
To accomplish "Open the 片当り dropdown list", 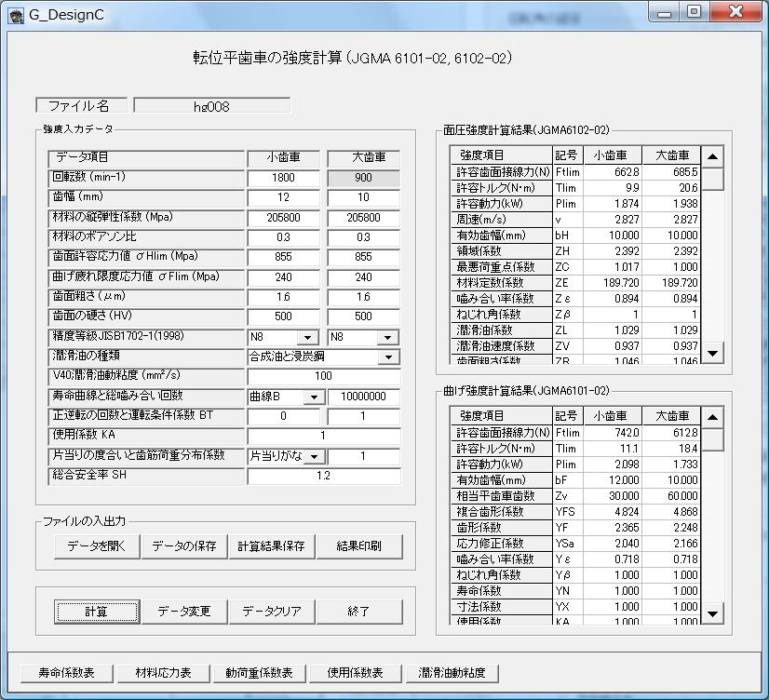I will (314, 456).
